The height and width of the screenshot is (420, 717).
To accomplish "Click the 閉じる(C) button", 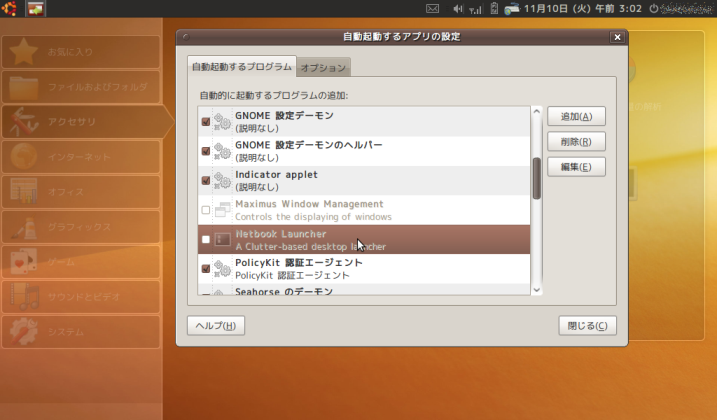I will (x=587, y=325).
